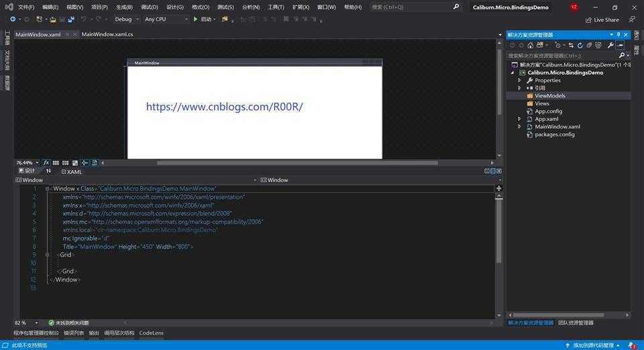This screenshot has height=350, width=644.
Task: Click the horizontal split layout icon
Action: click(493, 171)
